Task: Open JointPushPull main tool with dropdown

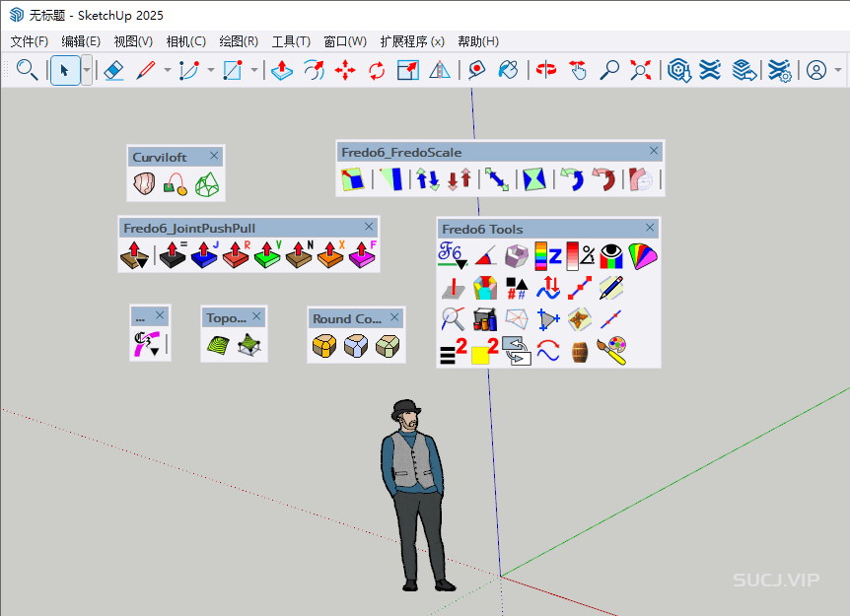Action: (134, 254)
